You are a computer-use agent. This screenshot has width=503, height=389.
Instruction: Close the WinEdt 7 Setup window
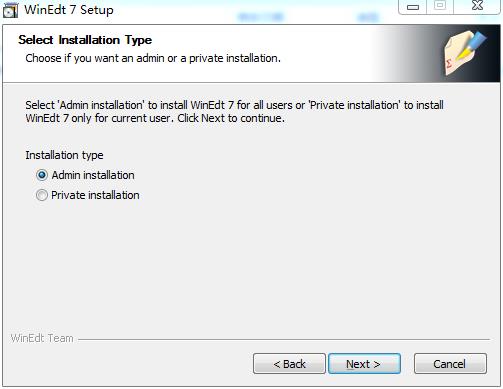click(477, 6)
